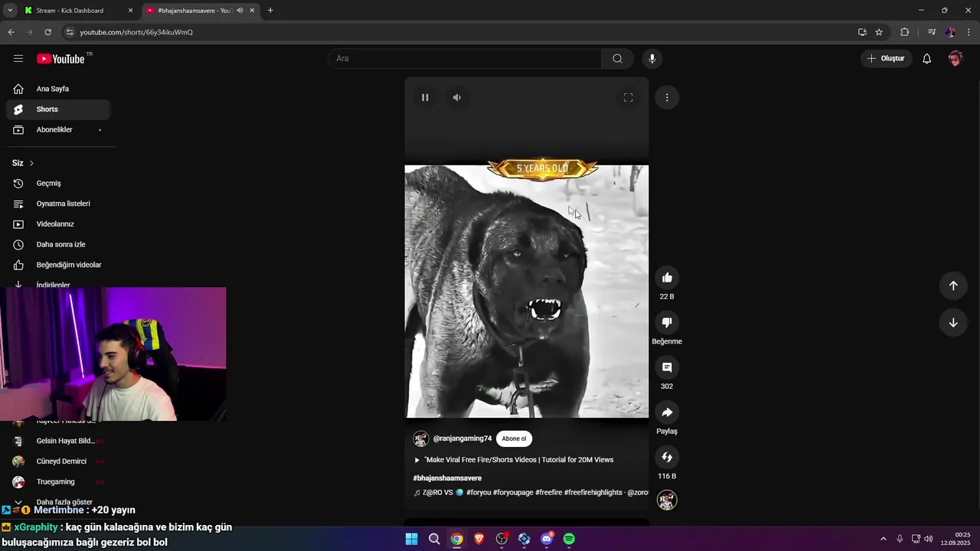Open Windows taskbar search
Image resolution: width=980 pixels, height=551 pixels.
coord(434,539)
